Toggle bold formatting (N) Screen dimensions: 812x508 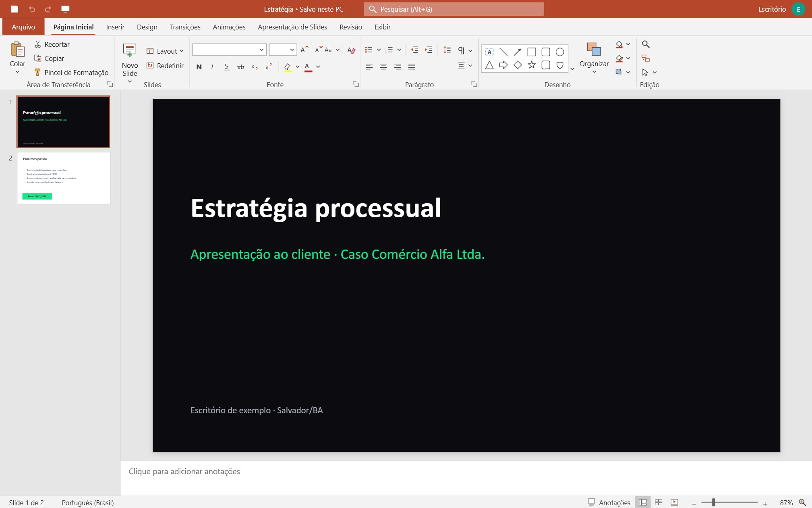coord(199,67)
